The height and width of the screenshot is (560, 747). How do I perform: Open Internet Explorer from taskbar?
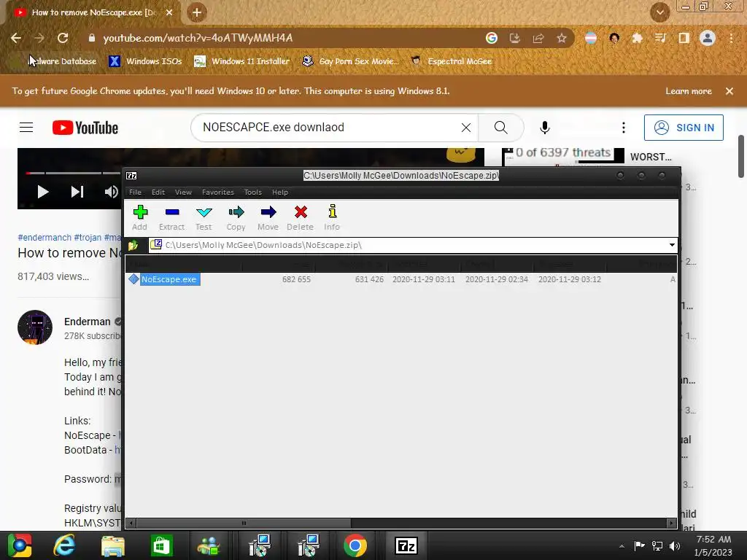pyautogui.click(x=64, y=545)
